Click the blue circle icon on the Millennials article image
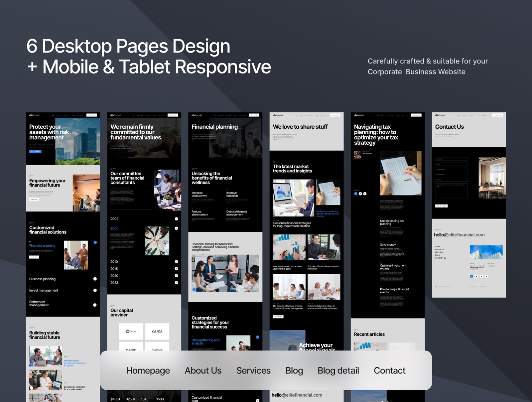Screen dimensions: 532x402 [194, 289]
